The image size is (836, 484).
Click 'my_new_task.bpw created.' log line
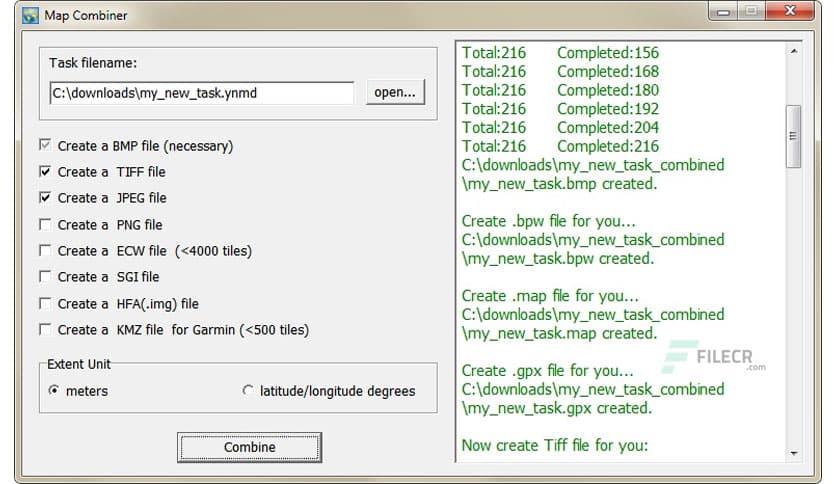click(x=558, y=259)
